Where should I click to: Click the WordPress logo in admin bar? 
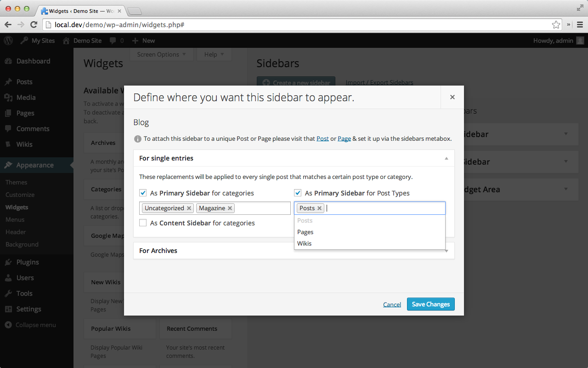[x=8, y=40]
